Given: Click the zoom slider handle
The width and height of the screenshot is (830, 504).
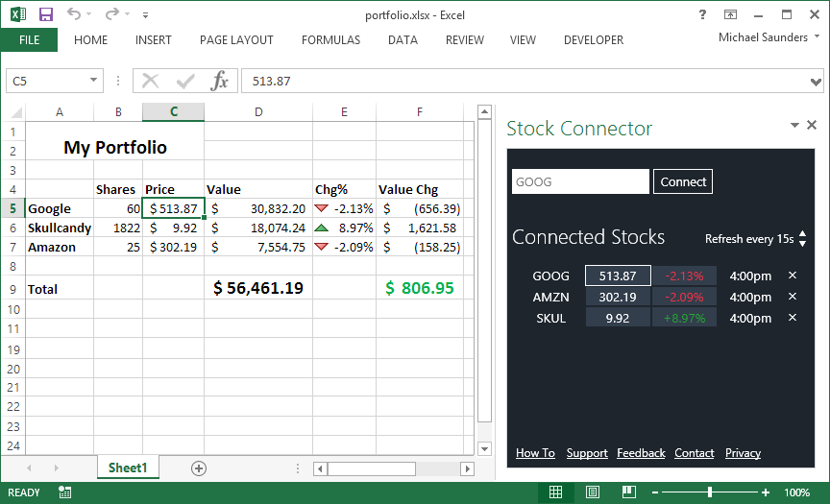Looking at the screenshot, I should (710, 492).
